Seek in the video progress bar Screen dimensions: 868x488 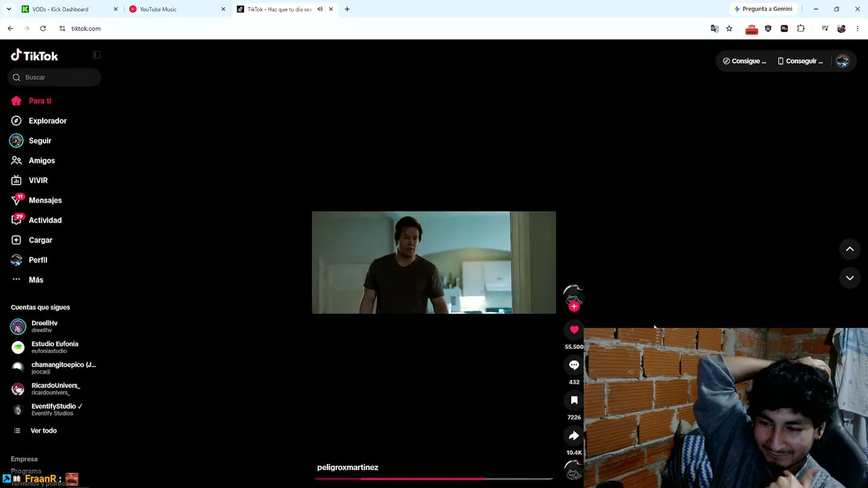click(x=434, y=479)
